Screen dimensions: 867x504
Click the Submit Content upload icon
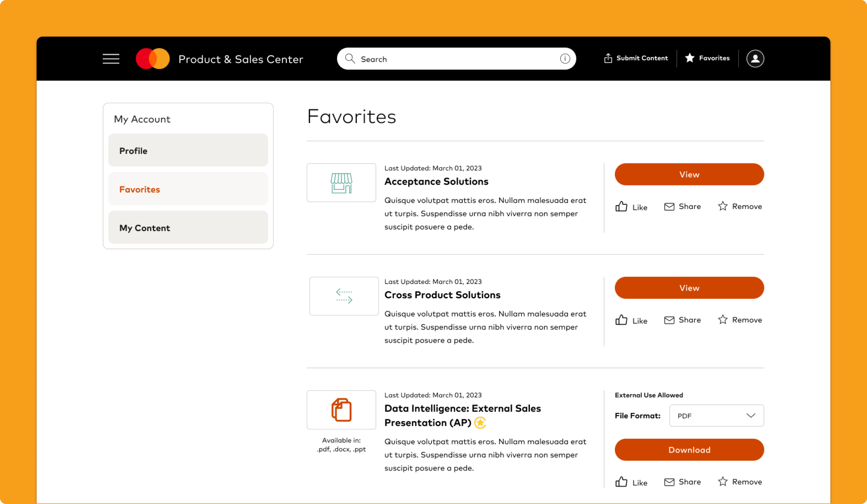tap(608, 59)
